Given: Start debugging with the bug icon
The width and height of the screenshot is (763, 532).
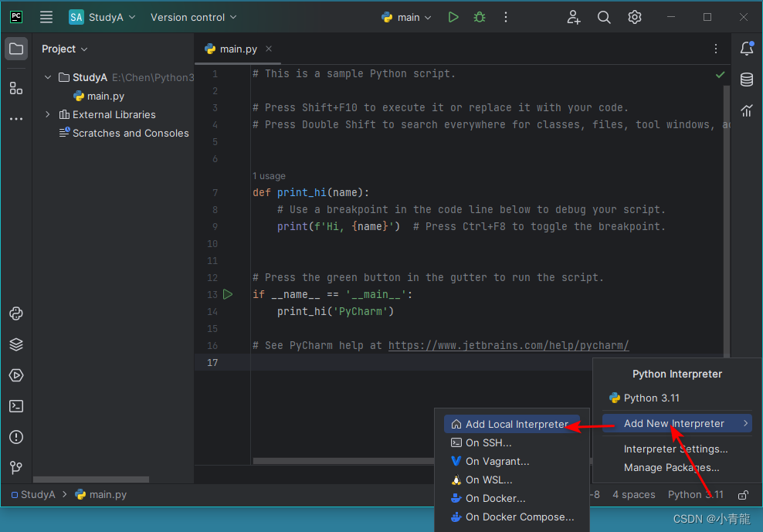Looking at the screenshot, I should coord(480,17).
